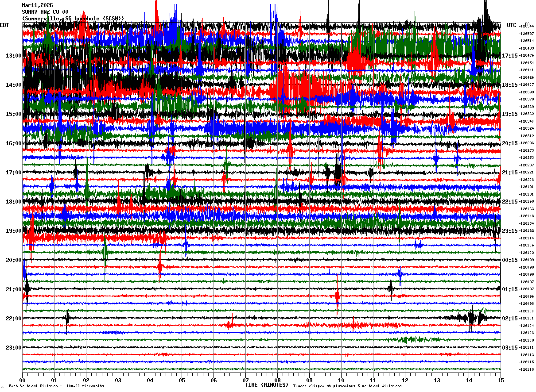The height and width of the screenshot is (392, 536).
Task: Click the date label "Mar11,2026"
Action: [x=37, y=5]
